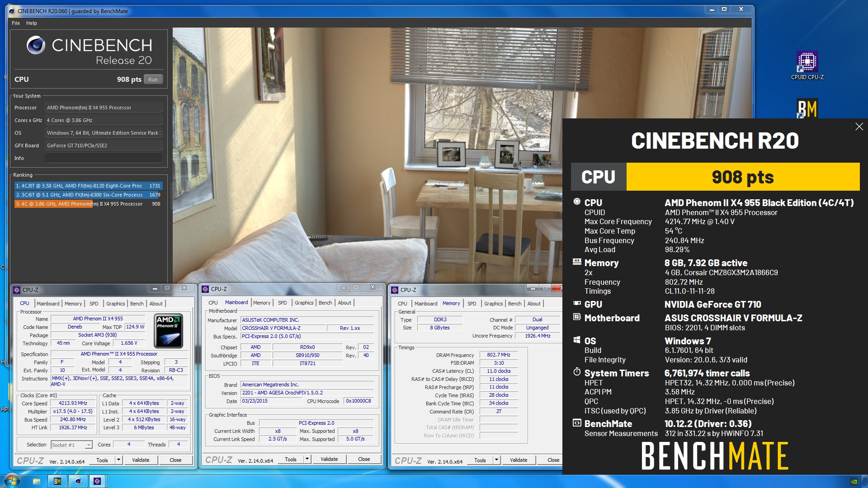Click the Windows OS icon in the BenchMate panel
This screenshot has width=868, height=488.
coord(577,340)
